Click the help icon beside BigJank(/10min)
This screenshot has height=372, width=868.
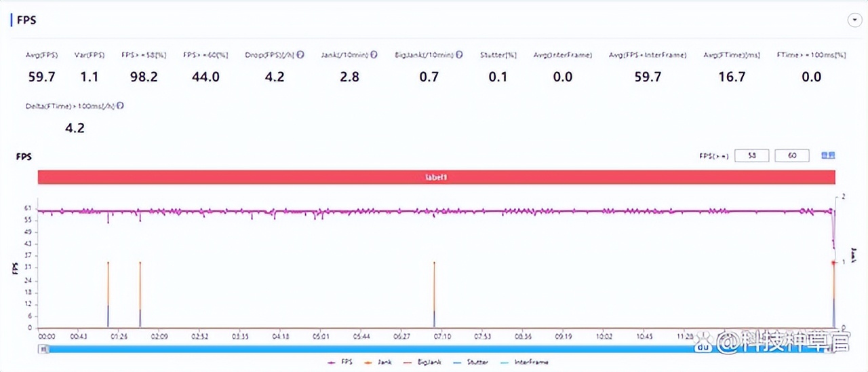click(x=460, y=55)
